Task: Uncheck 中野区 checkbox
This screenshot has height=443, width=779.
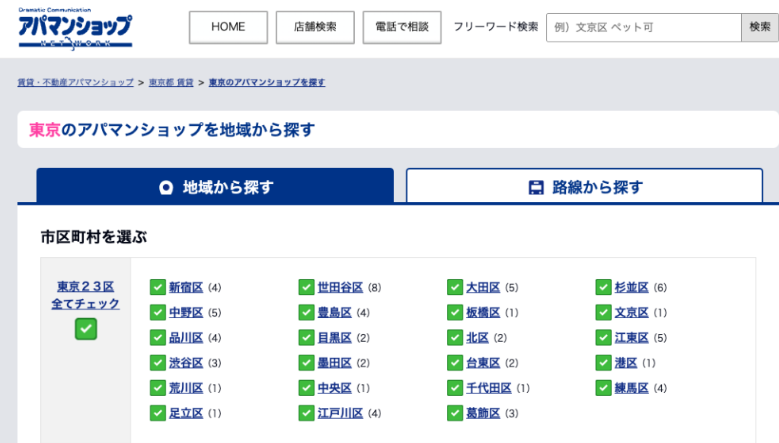Action: (157, 312)
